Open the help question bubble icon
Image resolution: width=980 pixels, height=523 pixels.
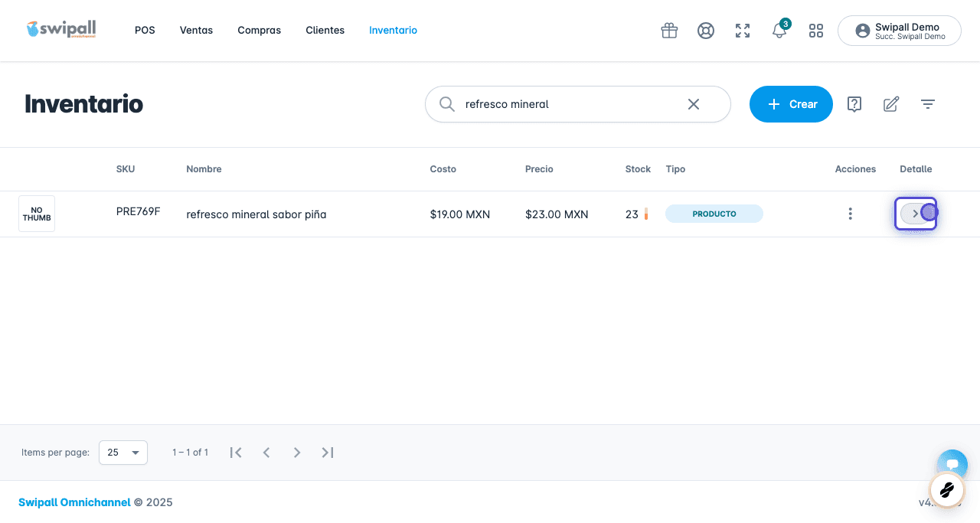click(x=854, y=104)
